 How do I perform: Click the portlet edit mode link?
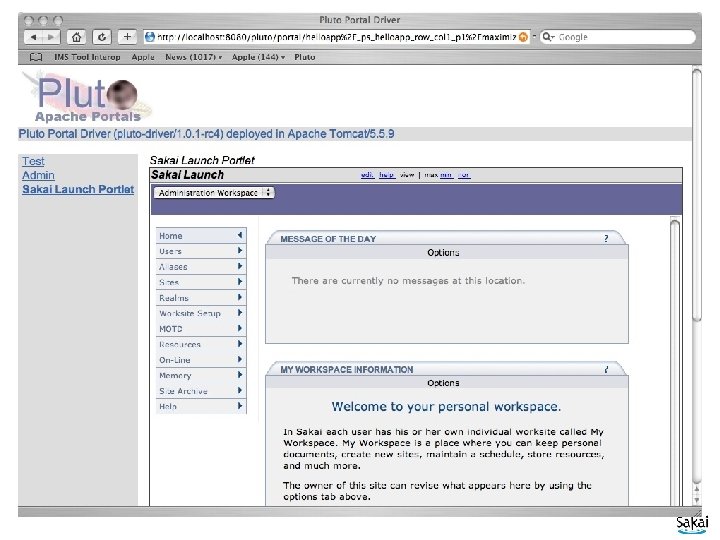(367, 175)
